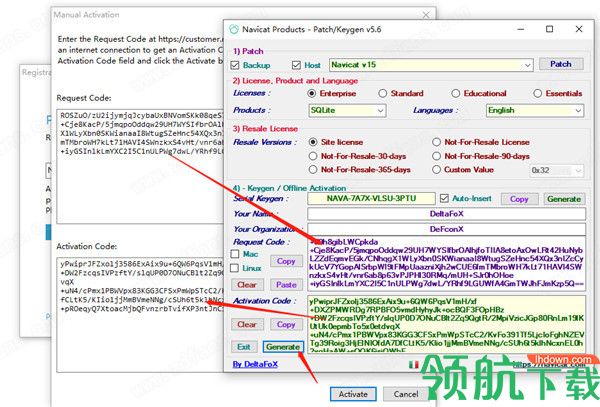
Task: Click Generate next to the serial key
Action: click(x=564, y=199)
